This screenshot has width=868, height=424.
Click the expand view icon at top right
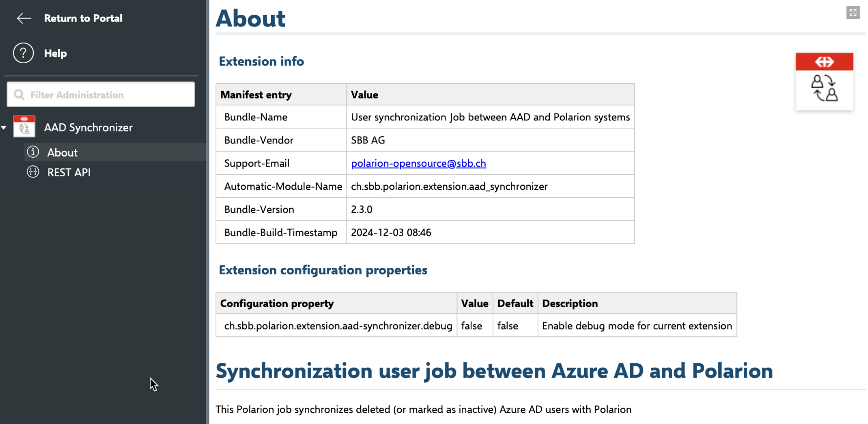[x=853, y=13]
